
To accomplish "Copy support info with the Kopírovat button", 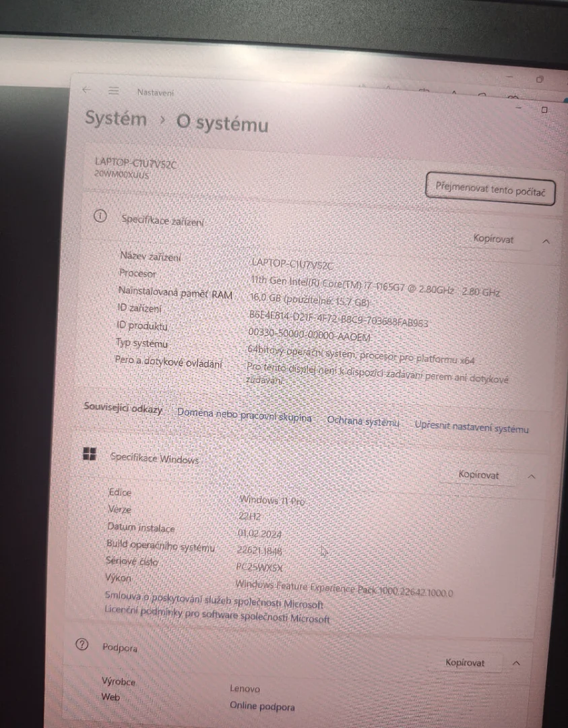I will 465,663.
